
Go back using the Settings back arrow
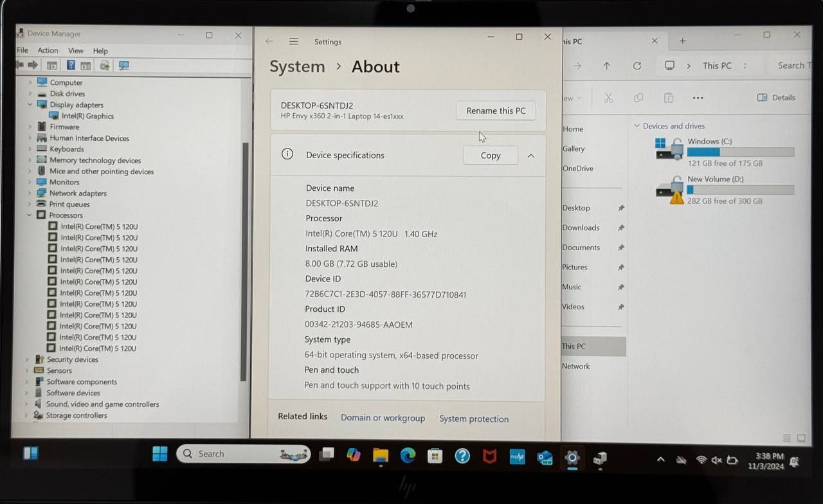tap(269, 42)
